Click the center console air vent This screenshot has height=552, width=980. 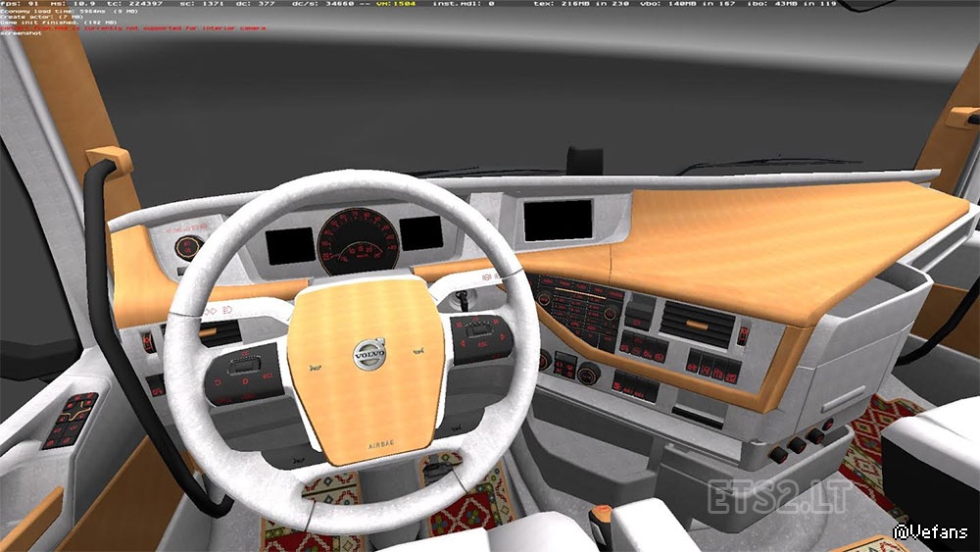(698, 324)
